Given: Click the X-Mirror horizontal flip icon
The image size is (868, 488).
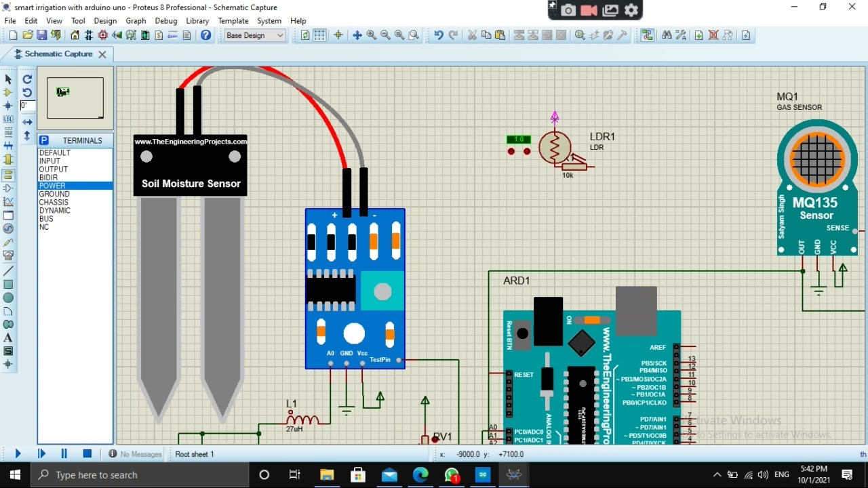Looking at the screenshot, I should click(27, 122).
